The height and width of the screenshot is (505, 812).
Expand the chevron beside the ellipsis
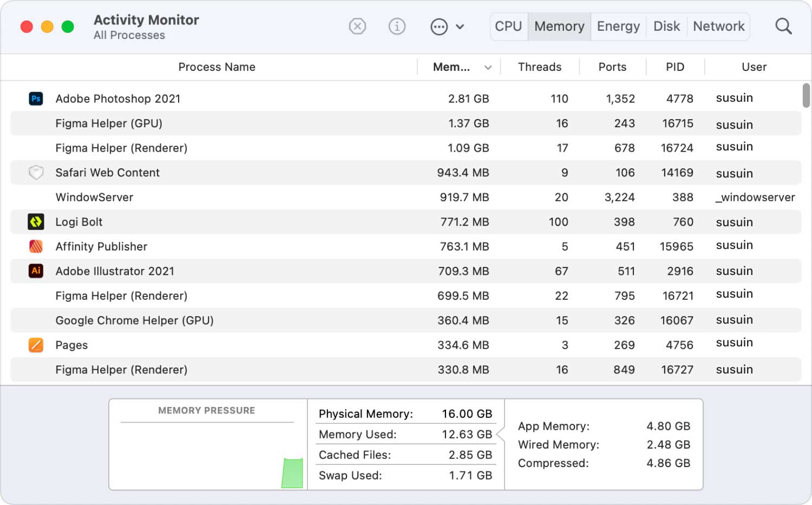click(x=460, y=27)
